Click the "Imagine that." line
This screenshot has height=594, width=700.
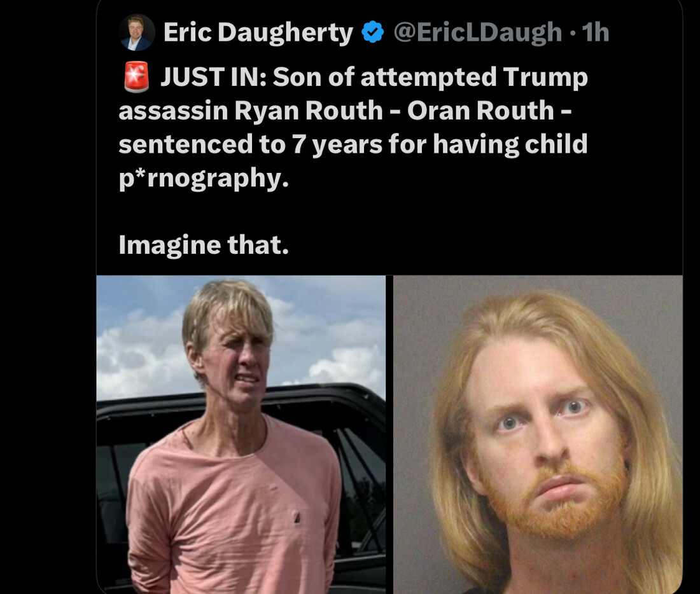[204, 245]
